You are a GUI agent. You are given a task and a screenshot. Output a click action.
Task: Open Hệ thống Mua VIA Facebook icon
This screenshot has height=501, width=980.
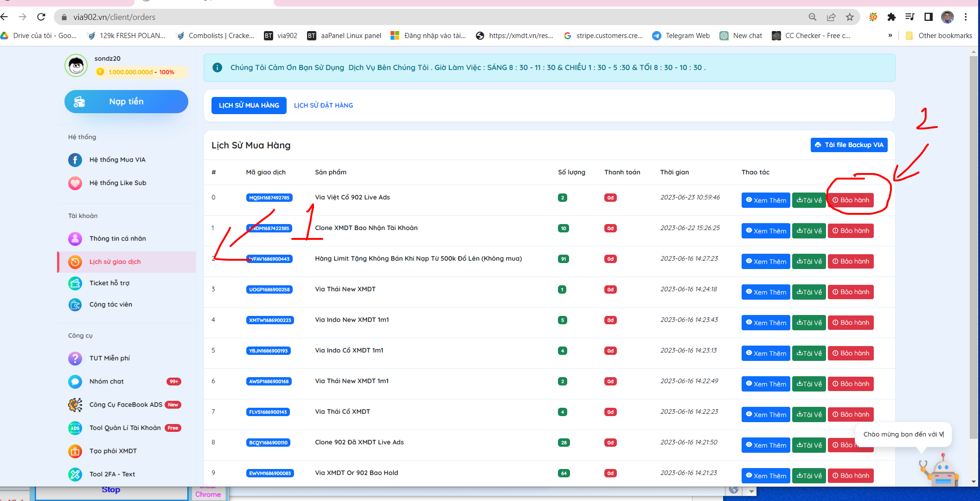75,160
